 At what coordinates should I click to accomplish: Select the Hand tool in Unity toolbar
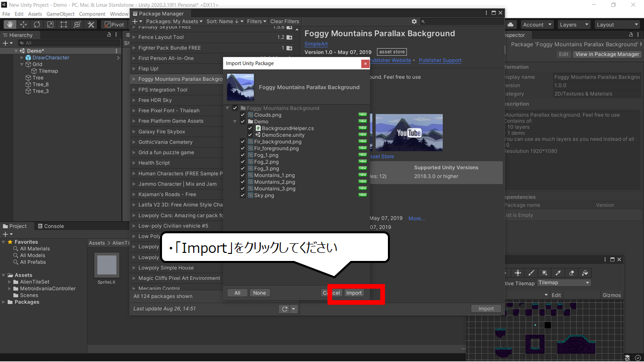pyautogui.click(x=10, y=24)
